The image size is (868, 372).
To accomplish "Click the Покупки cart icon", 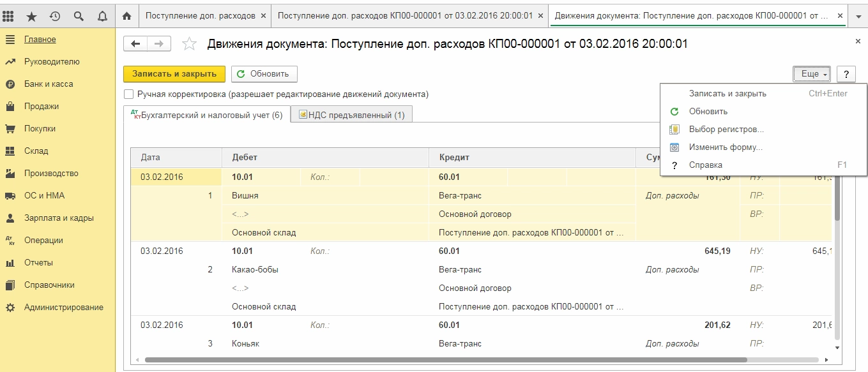I will [x=10, y=129].
